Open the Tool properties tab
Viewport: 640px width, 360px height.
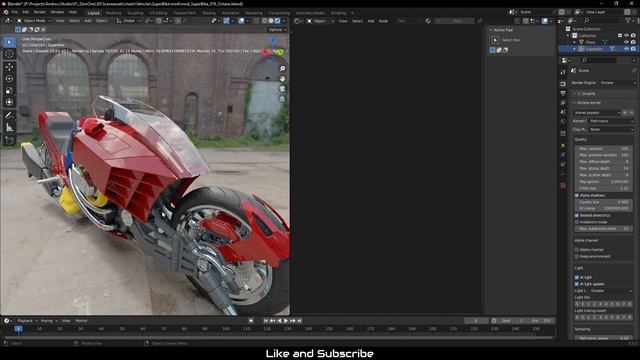click(563, 72)
